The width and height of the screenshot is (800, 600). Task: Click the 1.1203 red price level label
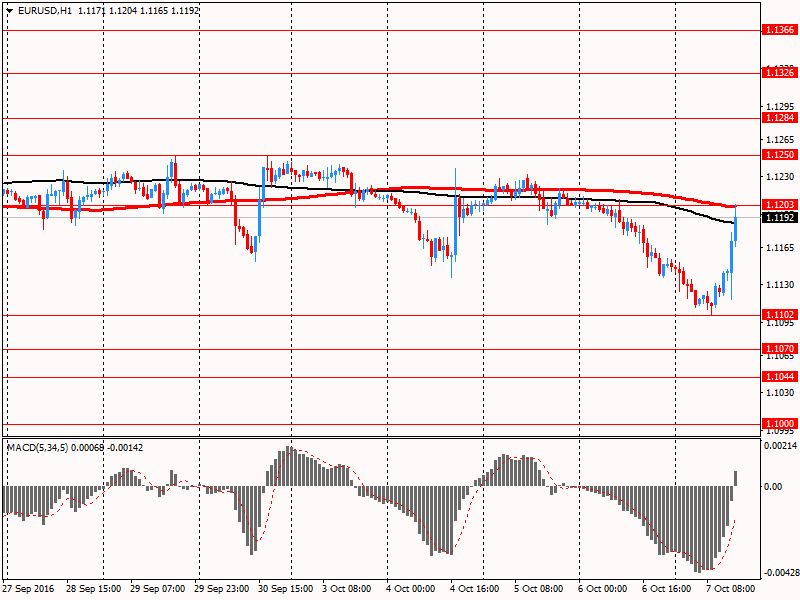pyautogui.click(x=779, y=205)
